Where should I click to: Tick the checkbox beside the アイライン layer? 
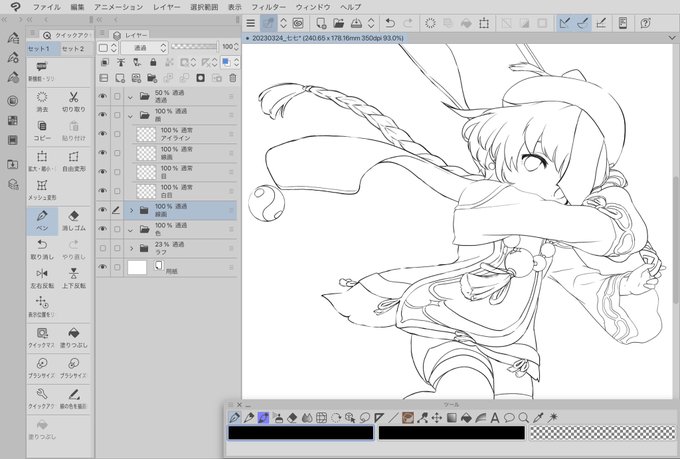tap(117, 134)
